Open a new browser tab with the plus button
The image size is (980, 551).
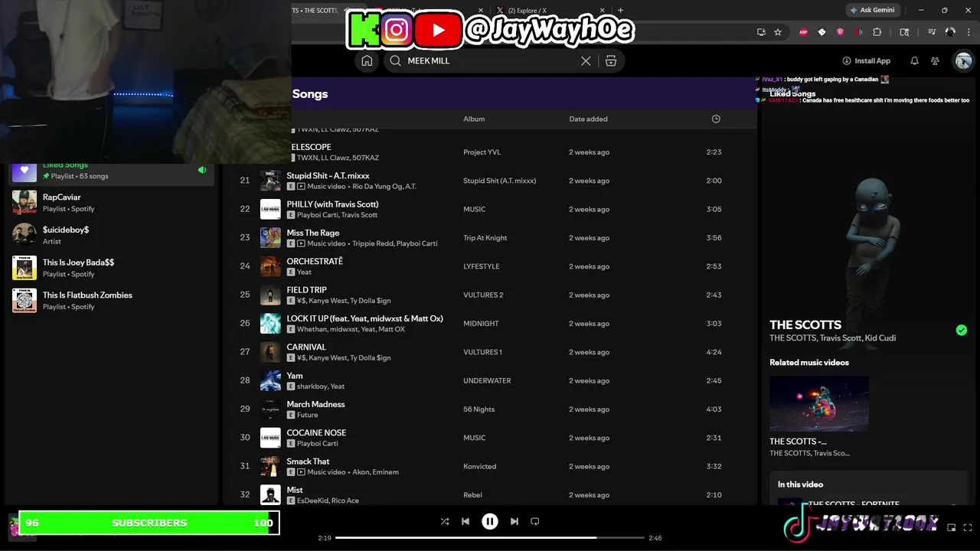(x=620, y=10)
